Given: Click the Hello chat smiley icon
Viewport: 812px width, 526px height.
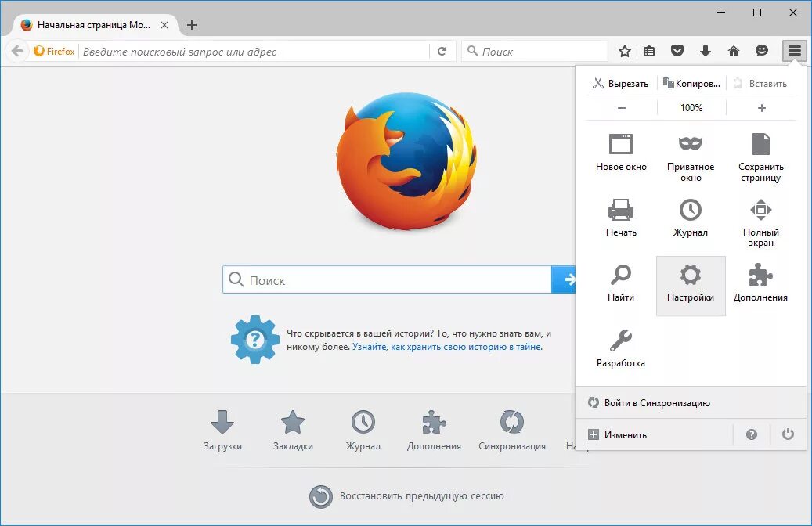Looking at the screenshot, I should 761,51.
